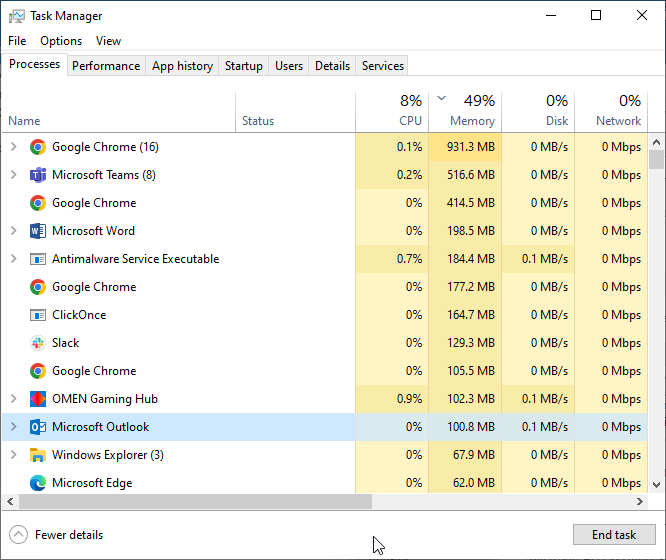The width and height of the screenshot is (666, 560).
Task: Click the 516.6 MB memory value
Action: [x=471, y=175]
